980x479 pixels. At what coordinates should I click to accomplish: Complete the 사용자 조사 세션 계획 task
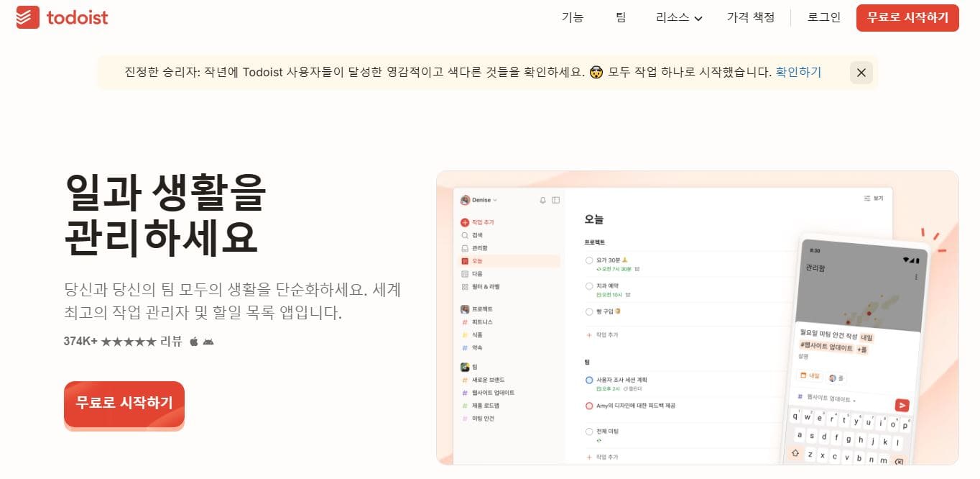(589, 380)
